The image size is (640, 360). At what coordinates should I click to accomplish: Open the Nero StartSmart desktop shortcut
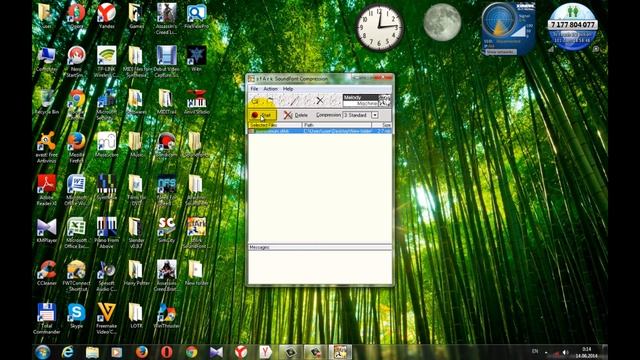point(76,61)
